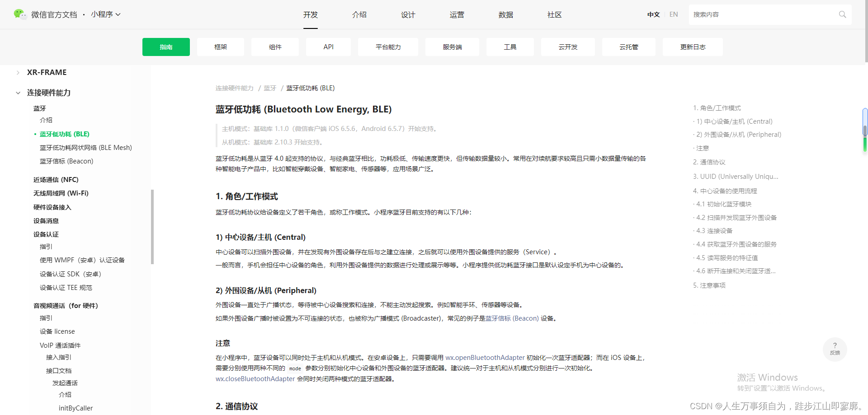Jump to 3. UUID outline entry
This screenshot has width=868, height=415.
point(736,177)
